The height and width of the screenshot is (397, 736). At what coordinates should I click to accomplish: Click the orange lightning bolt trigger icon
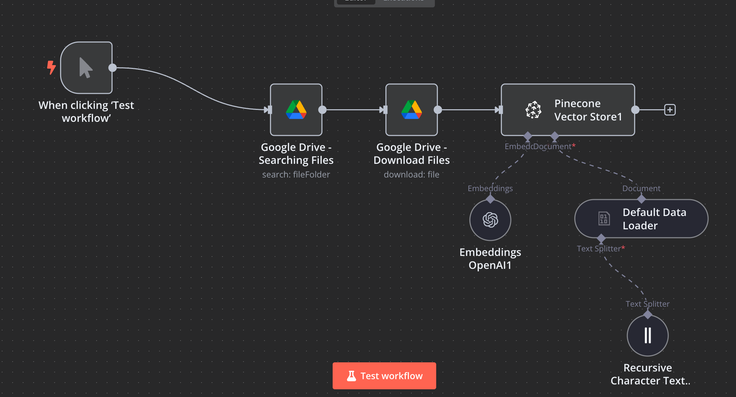coord(51,67)
